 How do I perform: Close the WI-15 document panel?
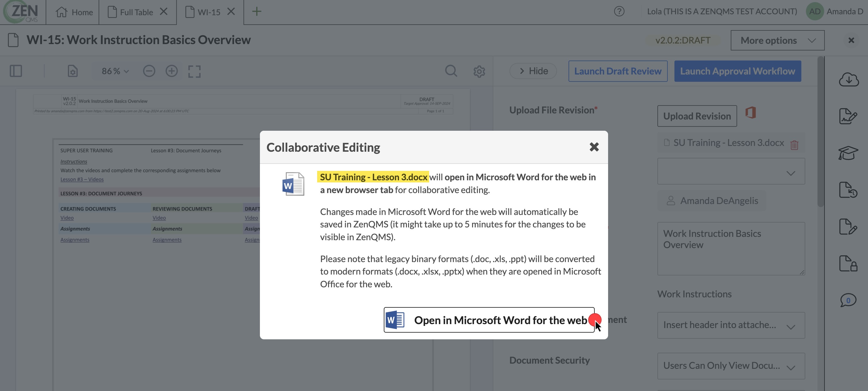click(x=851, y=40)
